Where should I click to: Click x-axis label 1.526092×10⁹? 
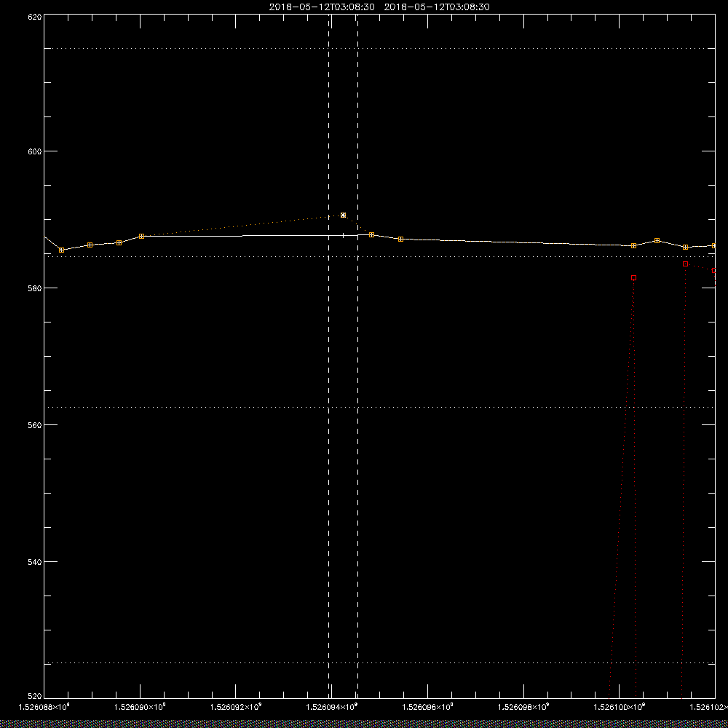coord(236,707)
